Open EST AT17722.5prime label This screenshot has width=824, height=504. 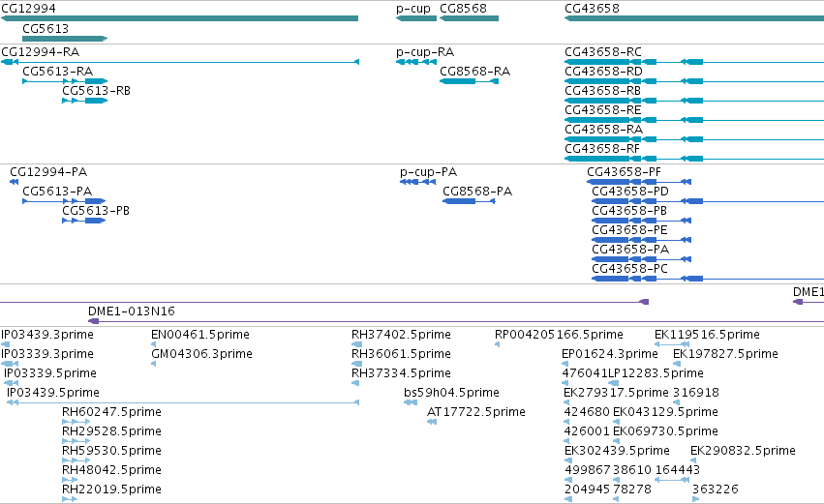tap(476, 413)
